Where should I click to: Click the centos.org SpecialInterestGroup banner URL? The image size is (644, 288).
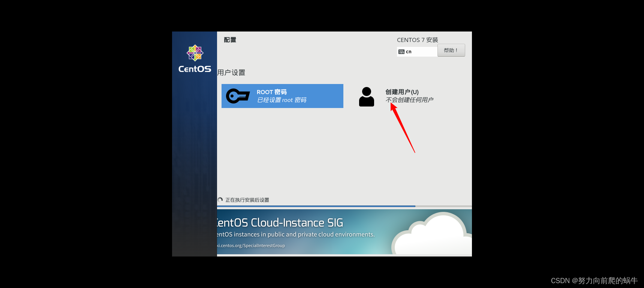[251, 246]
